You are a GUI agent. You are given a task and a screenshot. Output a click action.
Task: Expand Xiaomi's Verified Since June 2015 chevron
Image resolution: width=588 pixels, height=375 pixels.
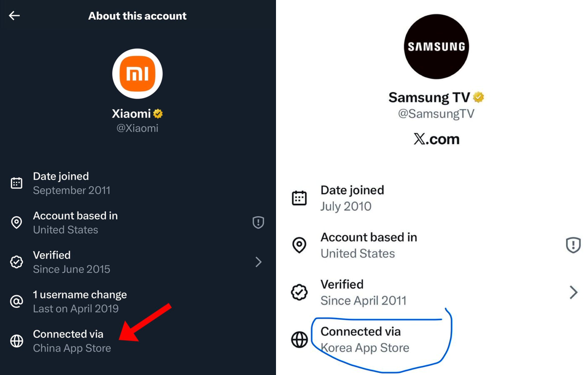[258, 262]
